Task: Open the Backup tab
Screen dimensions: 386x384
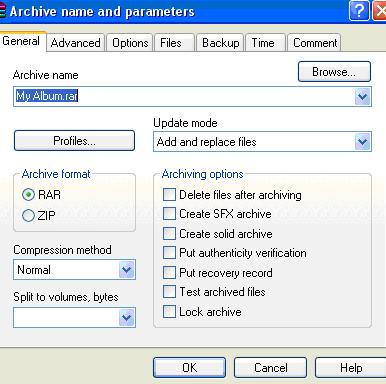Action: click(220, 43)
